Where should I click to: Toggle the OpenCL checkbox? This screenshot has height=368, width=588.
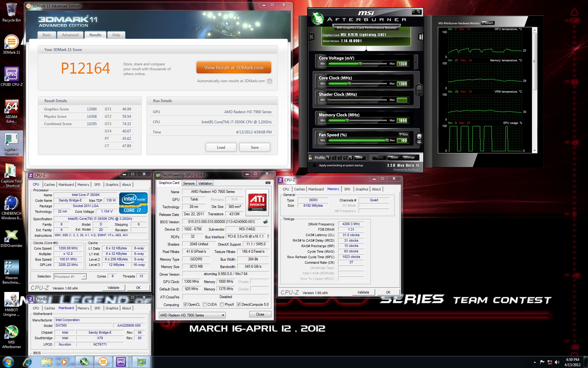[185, 305]
